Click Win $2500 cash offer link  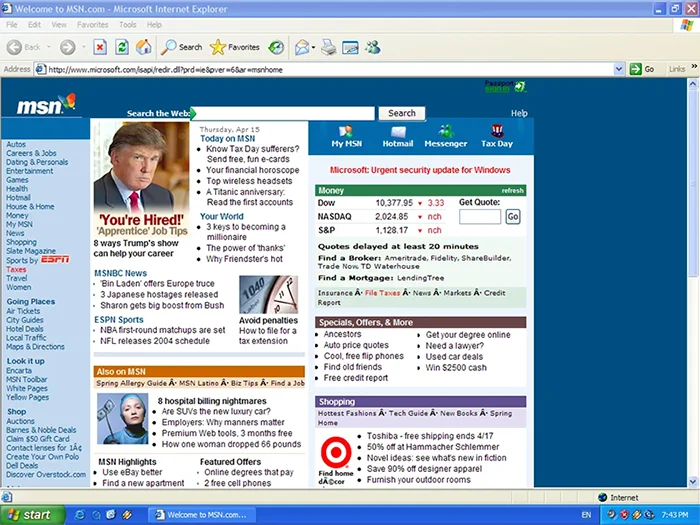[x=456, y=368]
